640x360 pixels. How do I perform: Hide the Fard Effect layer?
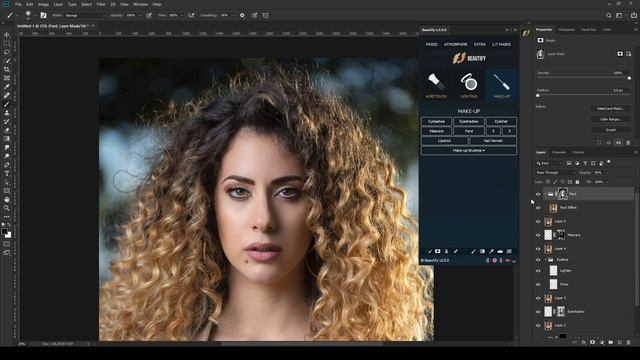(x=538, y=208)
